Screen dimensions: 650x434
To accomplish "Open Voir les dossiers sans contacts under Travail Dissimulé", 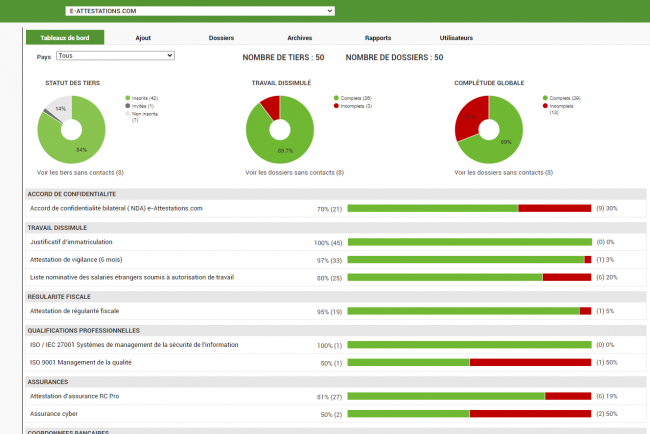I will click(x=295, y=172).
